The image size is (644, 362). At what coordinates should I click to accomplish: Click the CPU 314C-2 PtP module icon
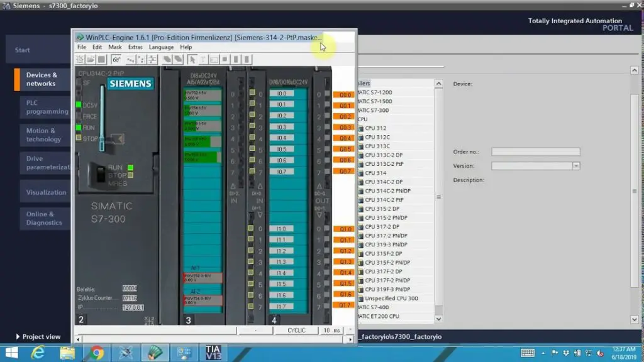point(360,200)
